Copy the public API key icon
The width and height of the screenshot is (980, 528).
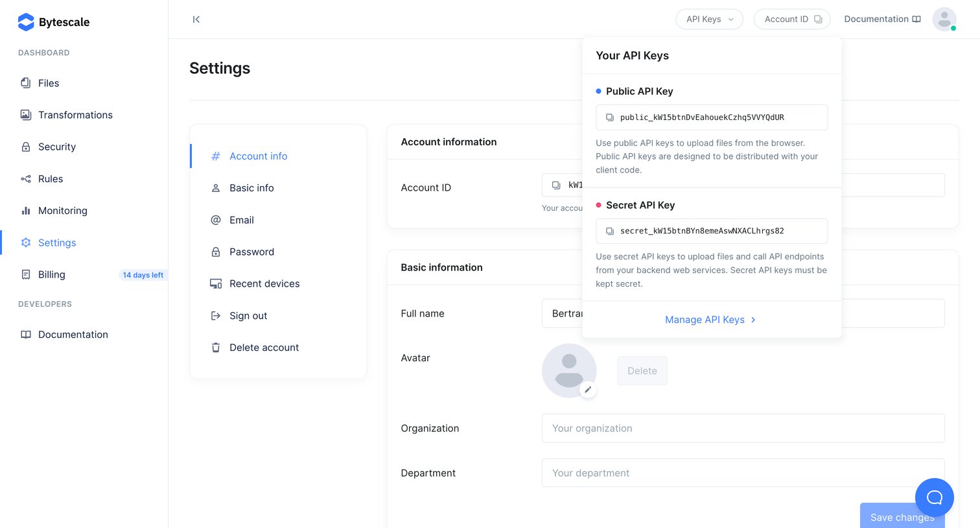(x=610, y=117)
